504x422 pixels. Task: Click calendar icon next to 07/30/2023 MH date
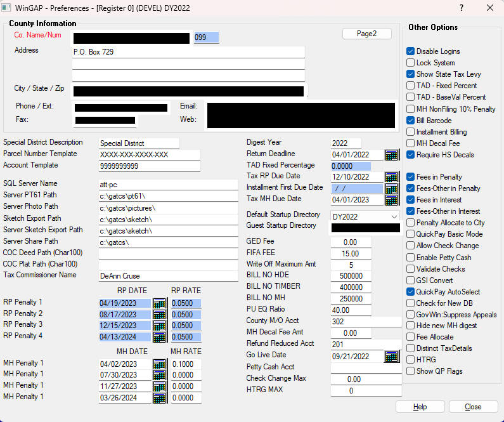[159, 375]
